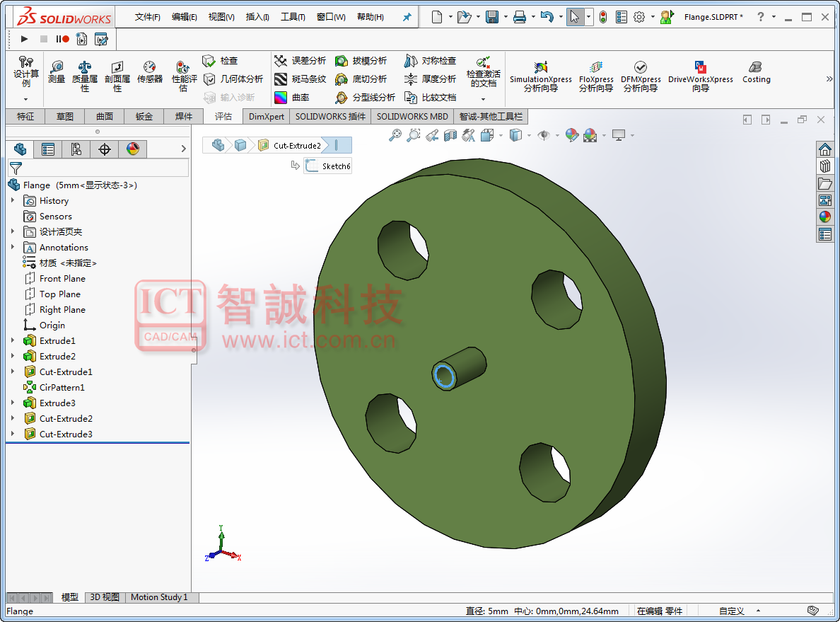Open the DisplayManager appearance color tab
840x622 pixels.
[133, 149]
